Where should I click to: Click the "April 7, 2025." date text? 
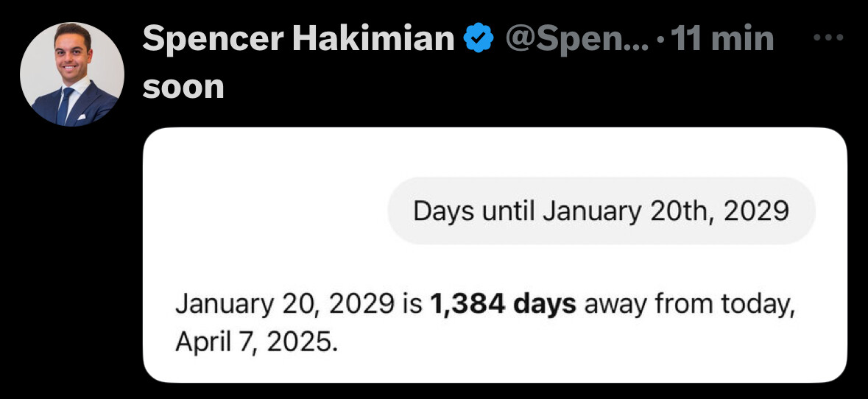tap(255, 343)
